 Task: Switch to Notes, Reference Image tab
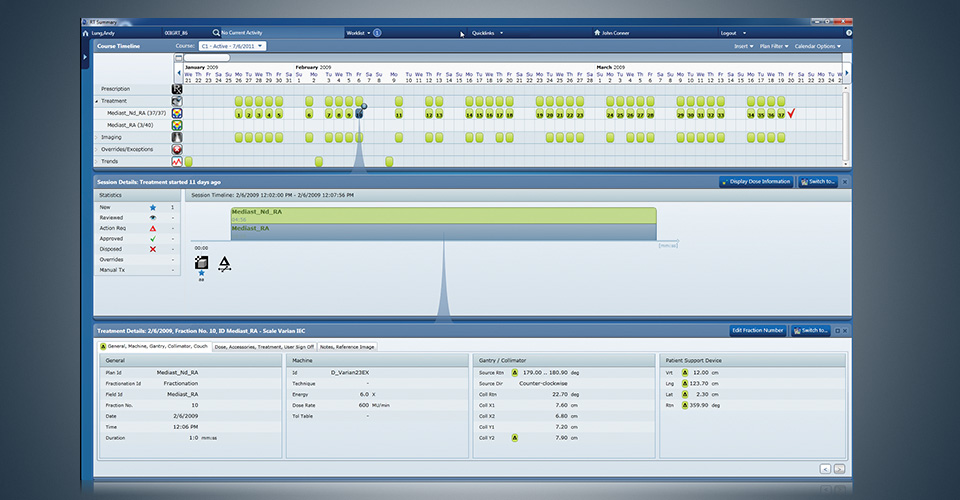347,346
